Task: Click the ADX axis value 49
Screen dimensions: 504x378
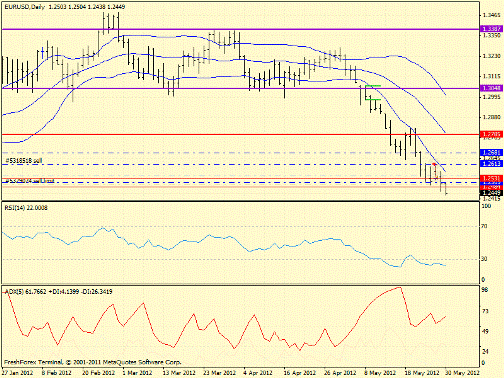Action: [485, 331]
